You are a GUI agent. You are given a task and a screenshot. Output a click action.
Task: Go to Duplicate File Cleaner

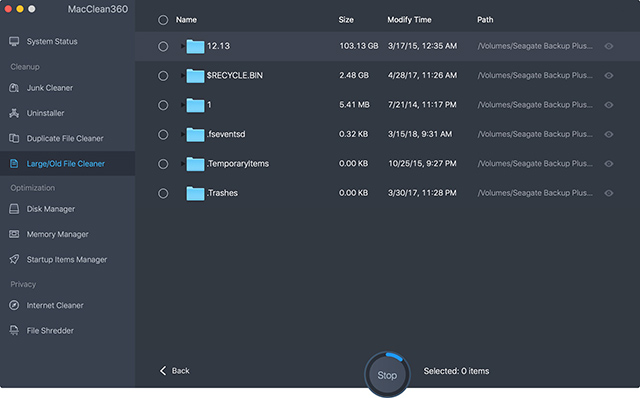(65, 138)
